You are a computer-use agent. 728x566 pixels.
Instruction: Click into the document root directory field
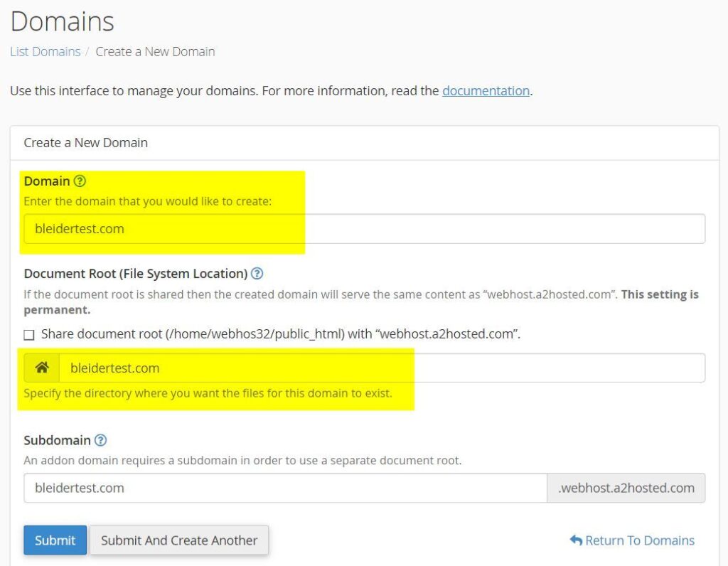[382, 368]
